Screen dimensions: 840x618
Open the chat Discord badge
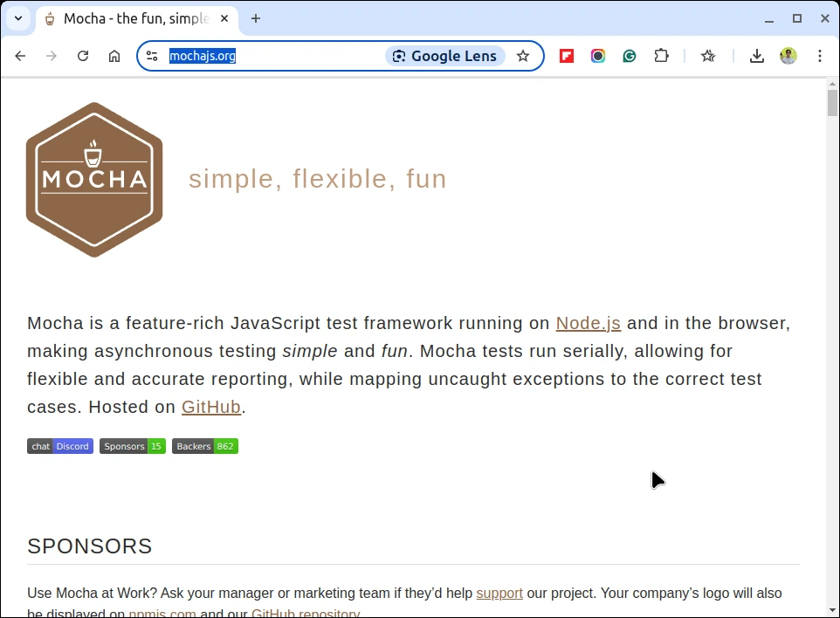pyautogui.click(x=60, y=446)
